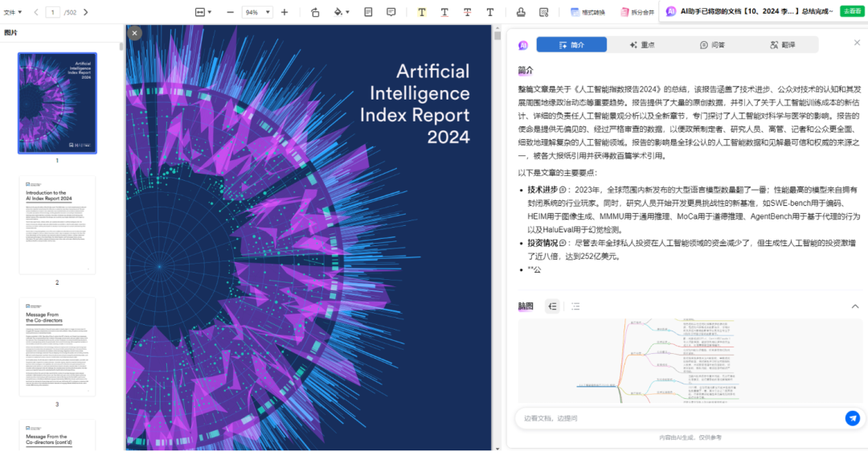Send the question with the blue arrow
This screenshot has height=460, width=868.
(852, 418)
